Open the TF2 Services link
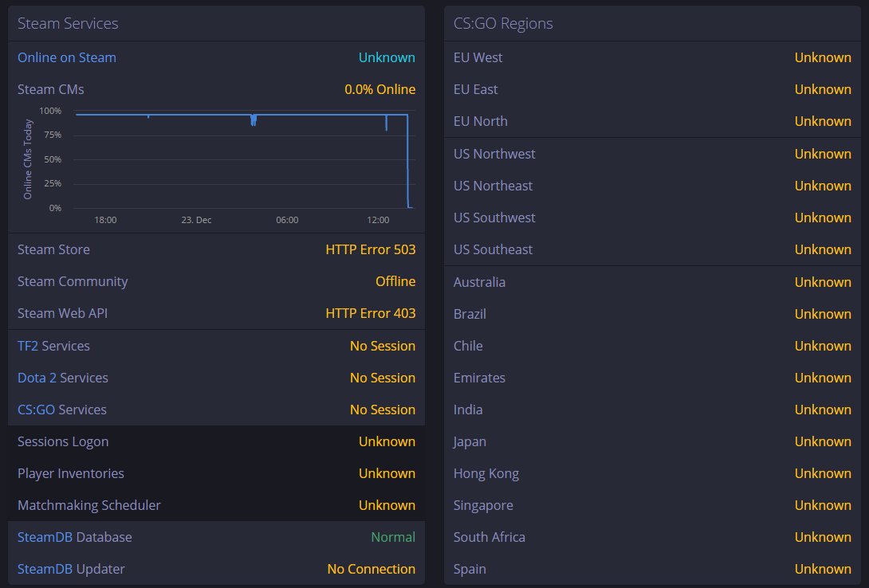Image resolution: width=869 pixels, height=588 pixels. [28, 346]
